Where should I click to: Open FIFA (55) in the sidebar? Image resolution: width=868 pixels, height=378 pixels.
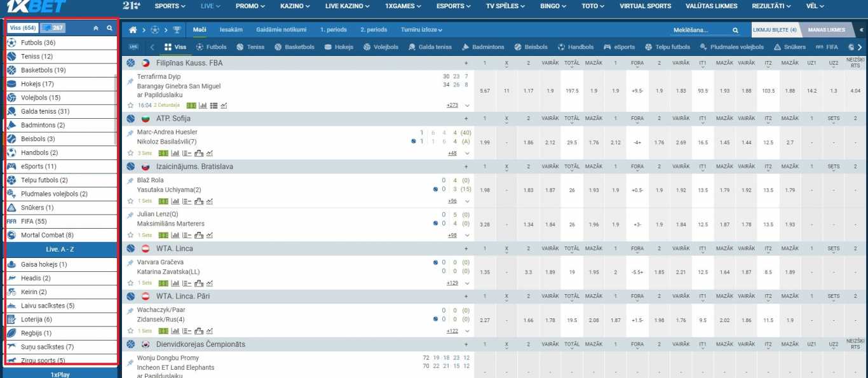(62, 222)
